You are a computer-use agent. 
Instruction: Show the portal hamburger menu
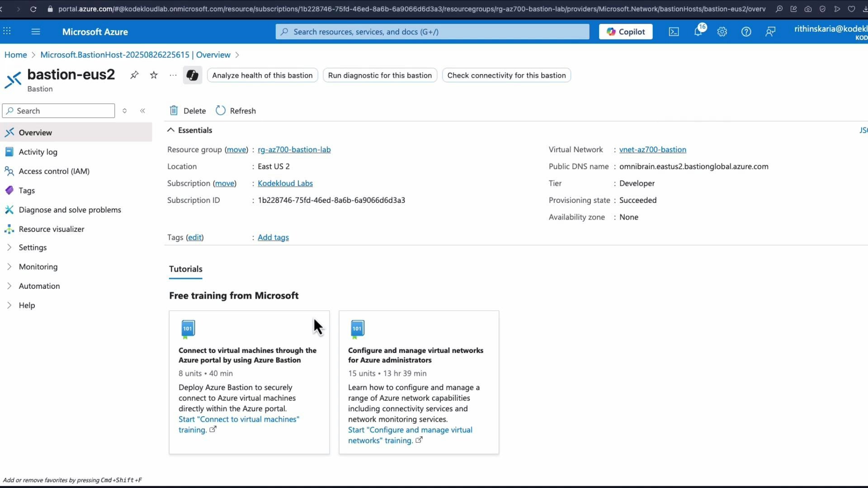(36, 32)
